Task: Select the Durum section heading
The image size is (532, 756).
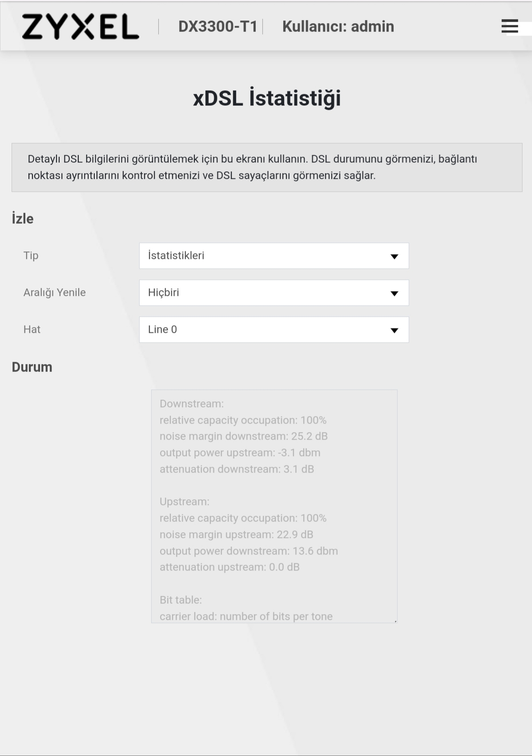Action: click(32, 367)
